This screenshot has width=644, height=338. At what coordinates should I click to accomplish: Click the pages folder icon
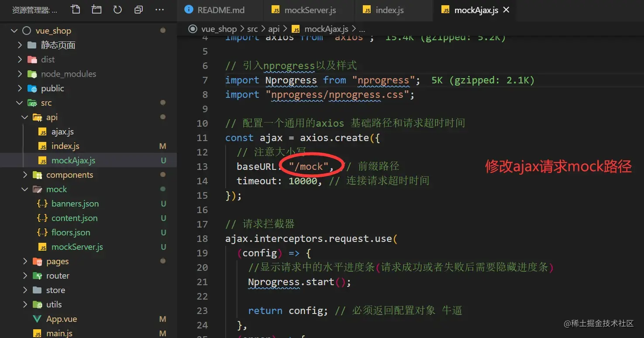pos(37,261)
